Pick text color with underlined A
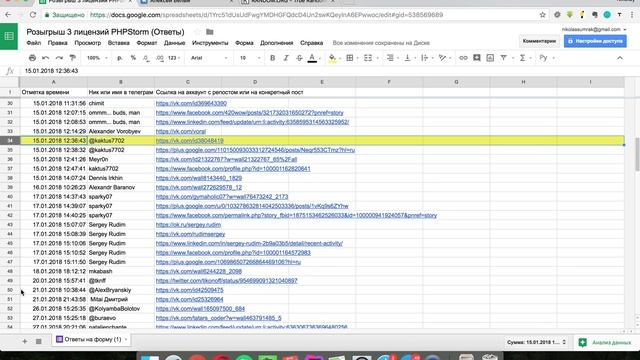Image resolution: width=640 pixels, height=360 pixels. click(x=312, y=58)
